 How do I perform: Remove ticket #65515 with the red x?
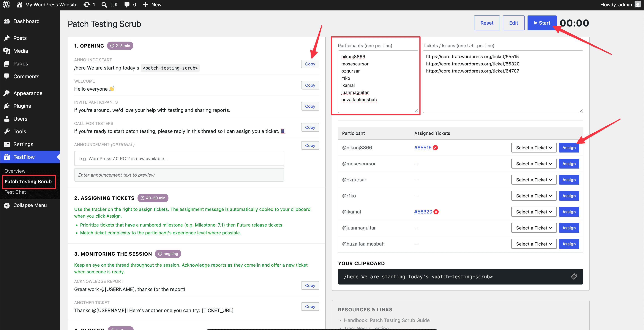pos(435,148)
